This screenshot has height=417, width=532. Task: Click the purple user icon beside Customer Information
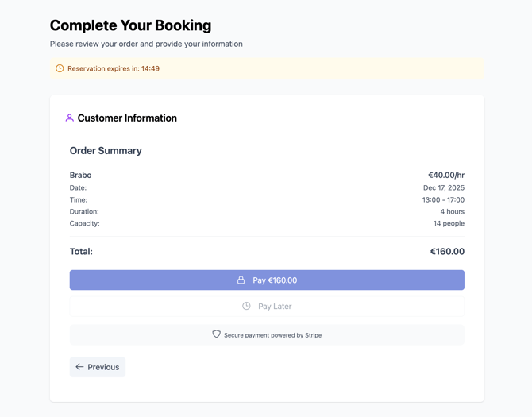tap(70, 118)
